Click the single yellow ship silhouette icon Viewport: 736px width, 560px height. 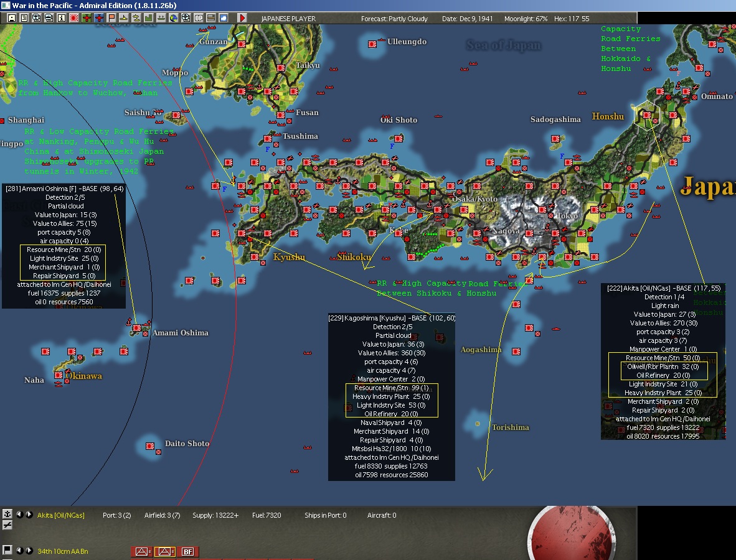[x=123, y=18]
